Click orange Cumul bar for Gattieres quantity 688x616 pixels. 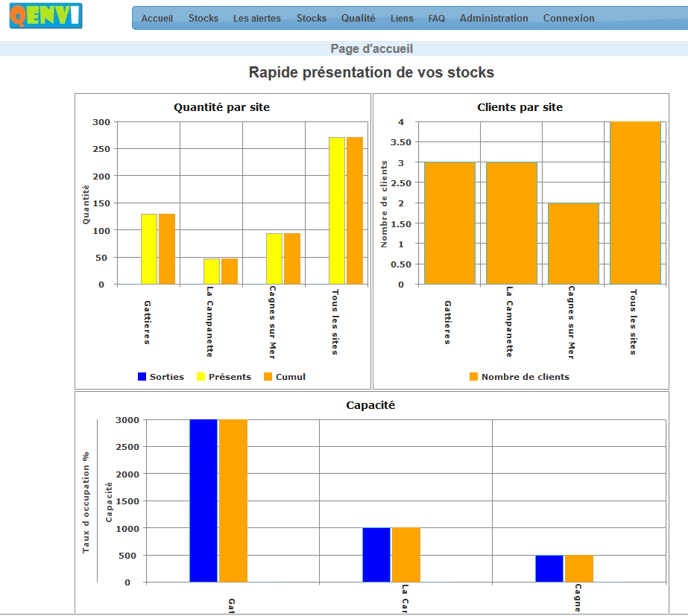pyautogui.click(x=167, y=249)
